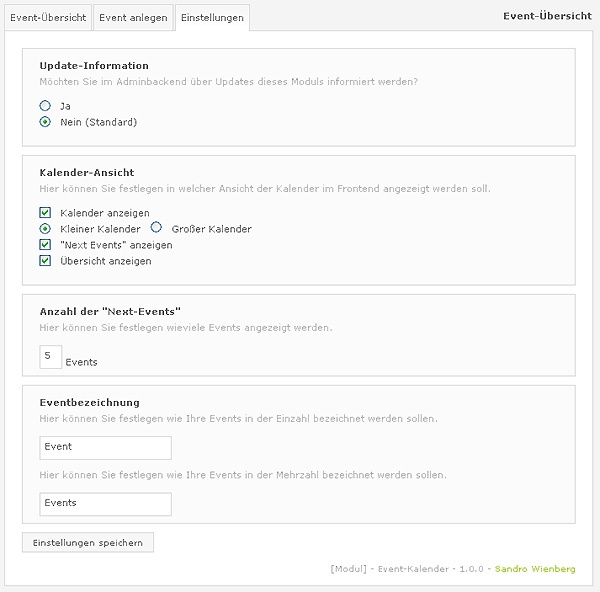Switch to the Event anlegen tab
This screenshot has height=592, width=600.
[x=133, y=18]
